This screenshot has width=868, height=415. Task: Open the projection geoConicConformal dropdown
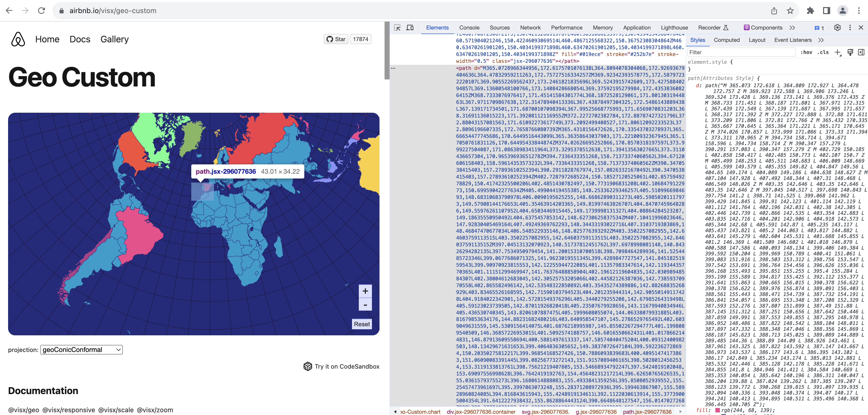coord(81,350)
